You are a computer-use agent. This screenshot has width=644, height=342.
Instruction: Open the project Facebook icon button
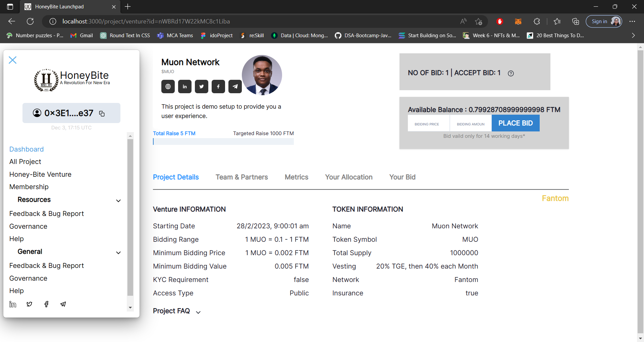coord(218,87)
